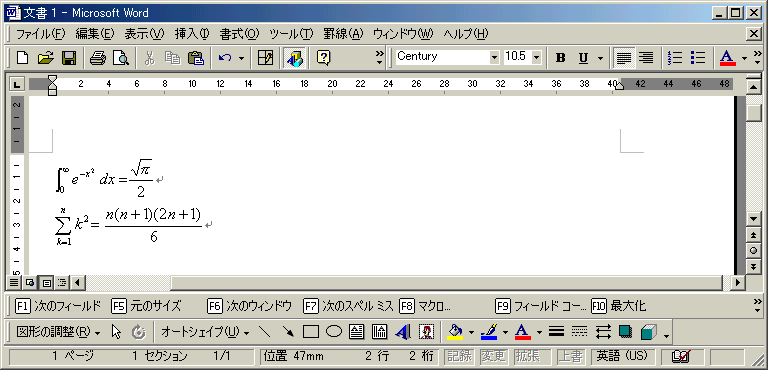Switch to Normal view button
The width and height of the screenshot is (768, 370).
pyautogui.click(x=14, y=282)
